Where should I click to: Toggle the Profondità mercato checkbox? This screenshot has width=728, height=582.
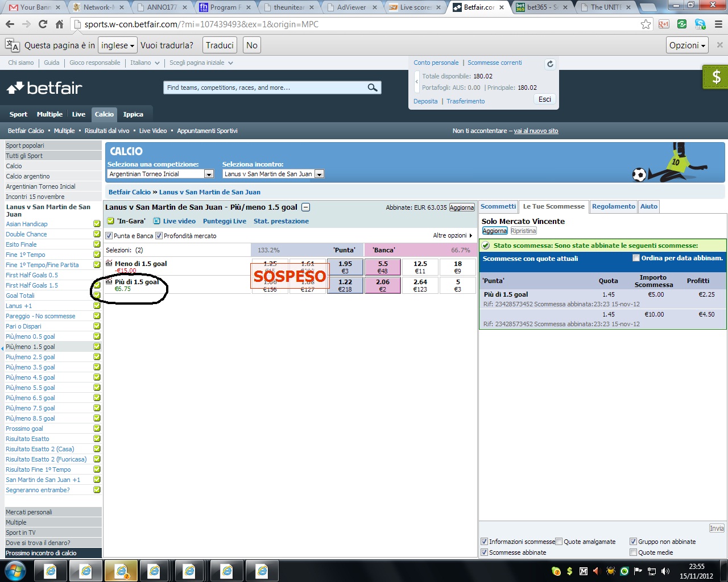159,236
